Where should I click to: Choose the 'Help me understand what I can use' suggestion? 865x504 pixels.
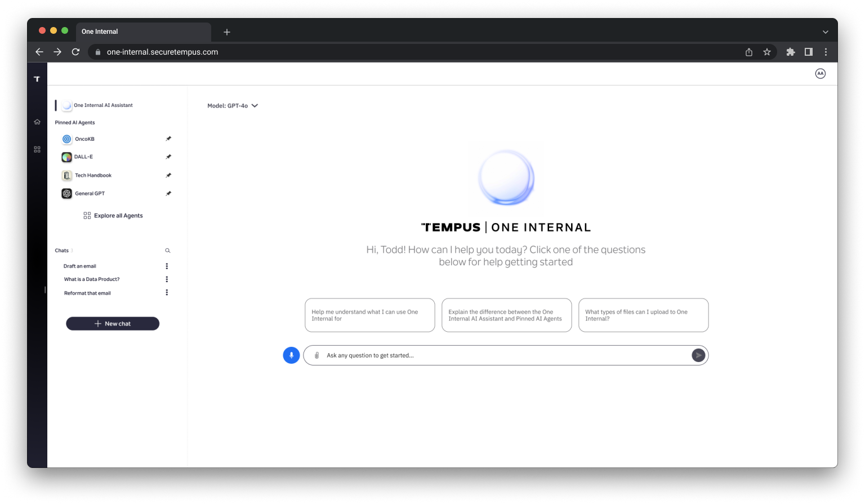coord(370,315)
